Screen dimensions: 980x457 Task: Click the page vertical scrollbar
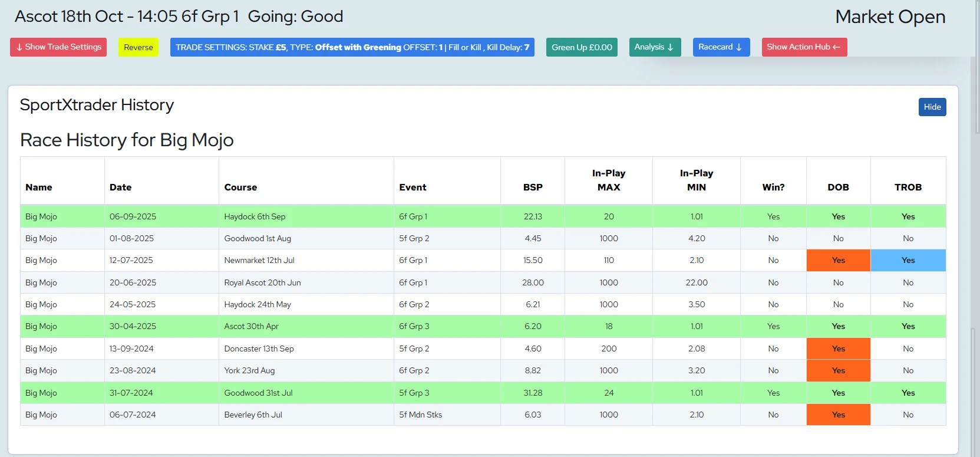click(x=975, y=236)
